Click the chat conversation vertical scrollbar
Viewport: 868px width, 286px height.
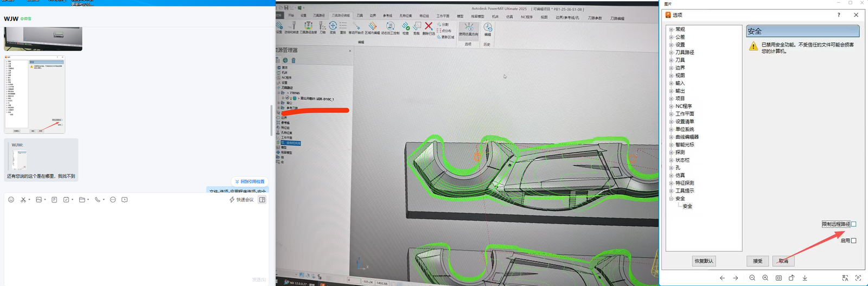(x=271, y=120)
